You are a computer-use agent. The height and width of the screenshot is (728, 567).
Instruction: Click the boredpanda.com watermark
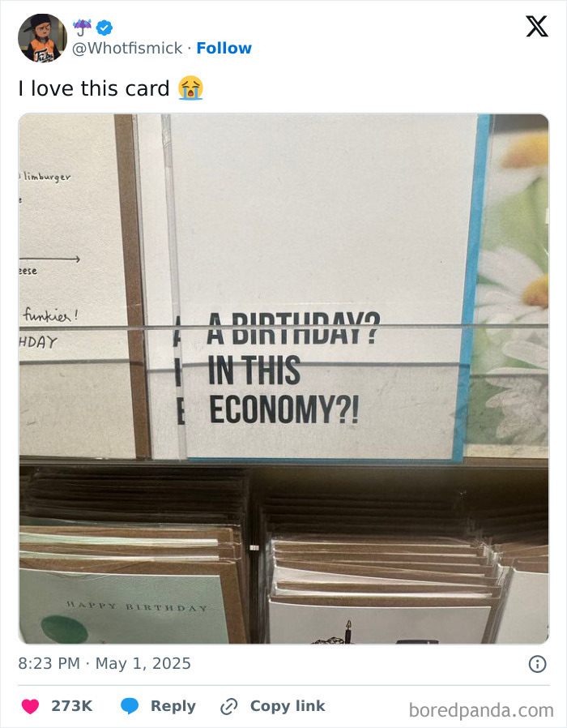[x=480, y=710]
